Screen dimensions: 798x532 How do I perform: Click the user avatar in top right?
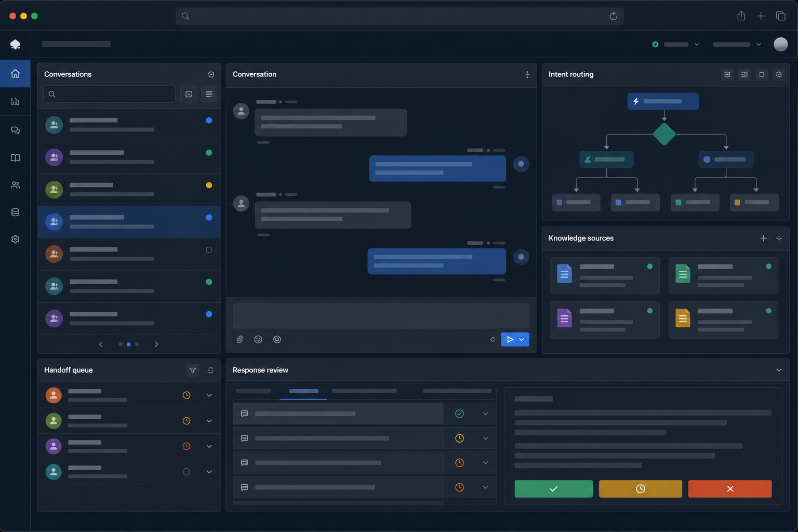(x=780, y=45)
